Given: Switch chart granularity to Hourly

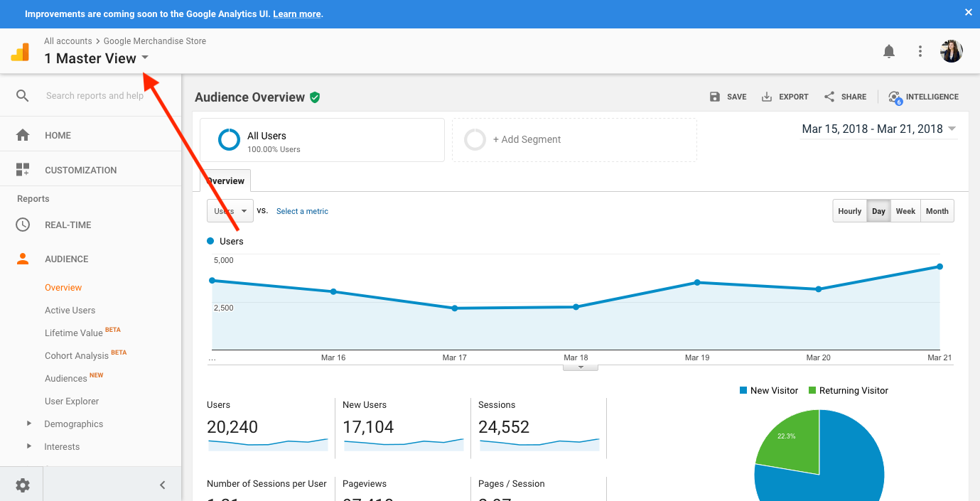Looking at the screenshot, I should pos(849,211).
